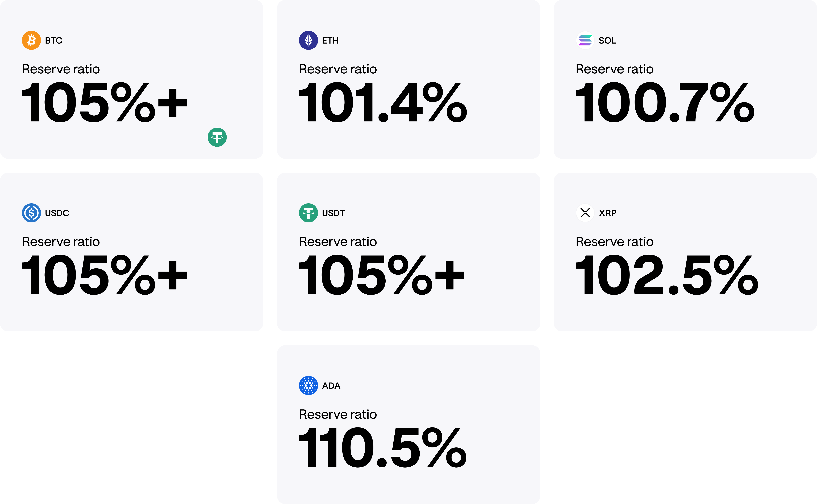
Task: Select the BTC ticker label
Action: click(54, 41)
